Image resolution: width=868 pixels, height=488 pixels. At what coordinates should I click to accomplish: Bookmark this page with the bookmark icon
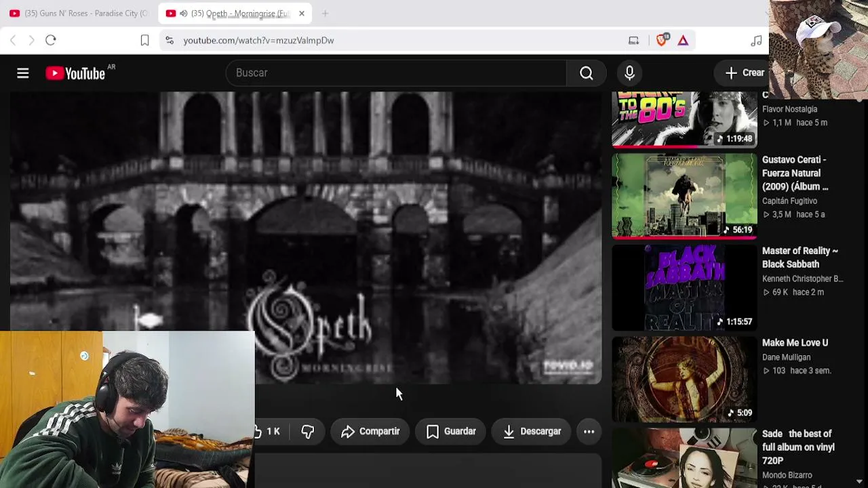(x=144, y=41)
